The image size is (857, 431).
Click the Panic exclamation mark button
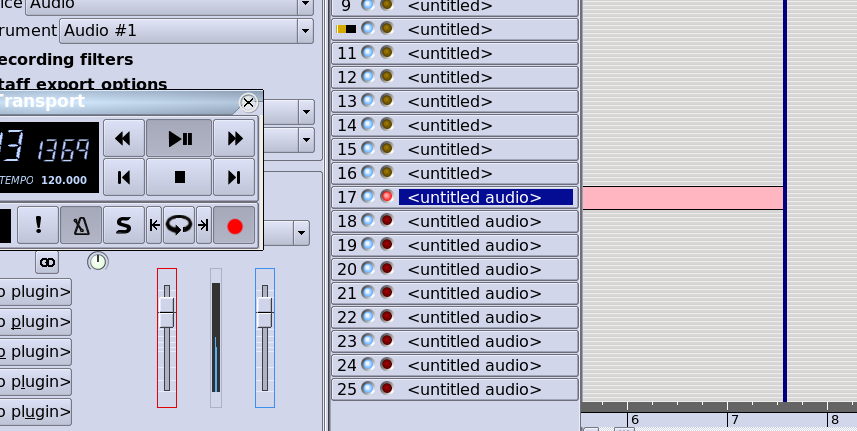coord(37,226)
